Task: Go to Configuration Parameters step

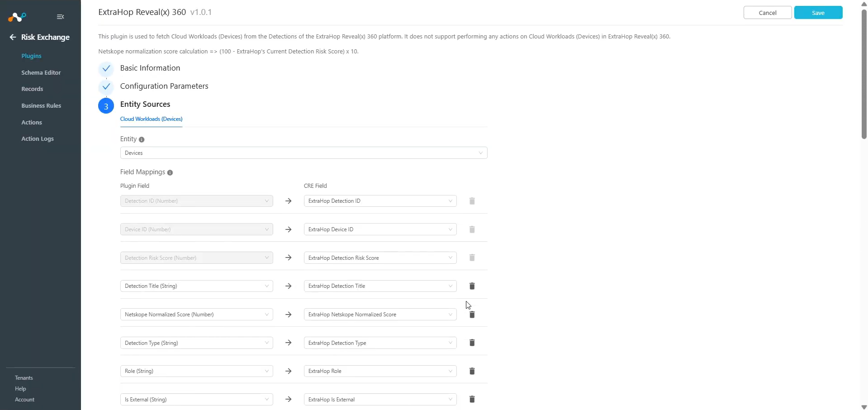Action: [164, 86]
